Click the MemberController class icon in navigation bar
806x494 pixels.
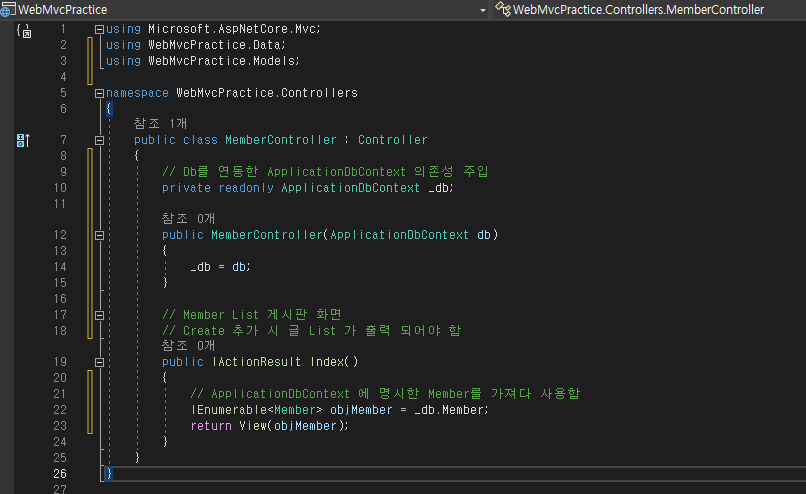pyautogui.click(x=503, y=9)
